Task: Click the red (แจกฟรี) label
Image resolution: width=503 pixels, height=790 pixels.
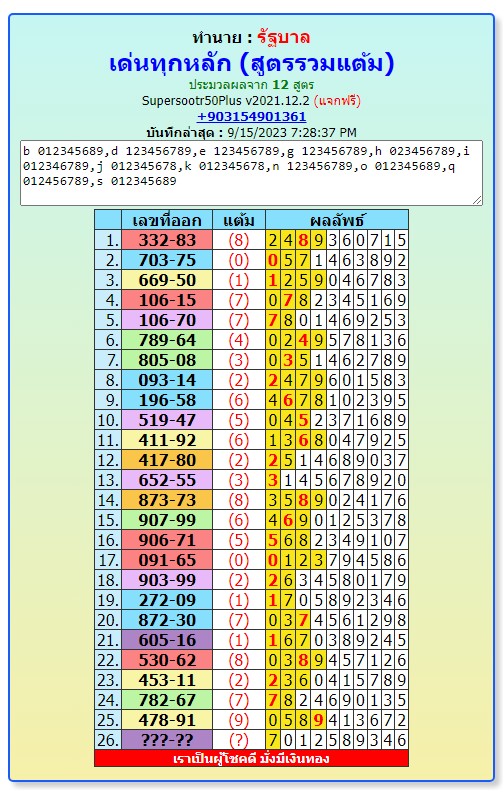Action: (337, 100)
